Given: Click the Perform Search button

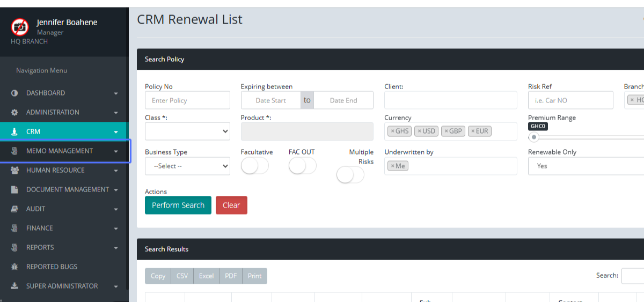Looking at the screenshot, I should pos(178,205).
